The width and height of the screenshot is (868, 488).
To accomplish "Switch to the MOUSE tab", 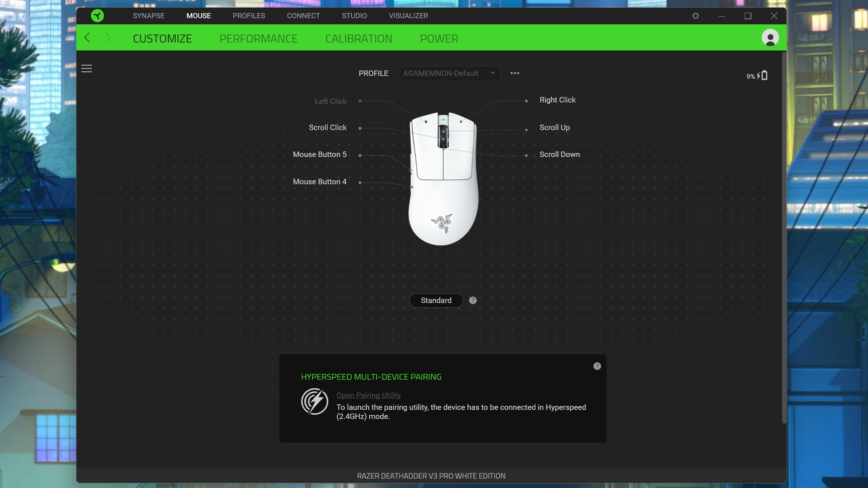I will 198,16.
